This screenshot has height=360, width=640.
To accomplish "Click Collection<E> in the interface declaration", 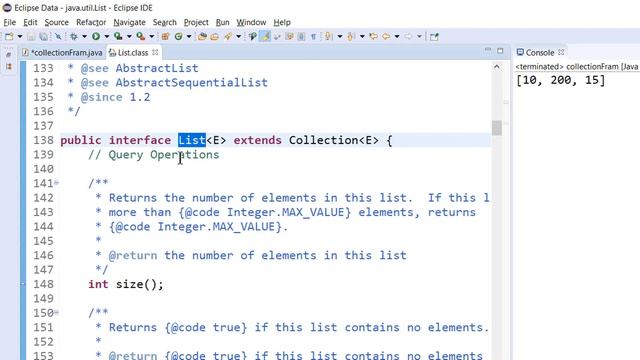I will click(333, 140).
